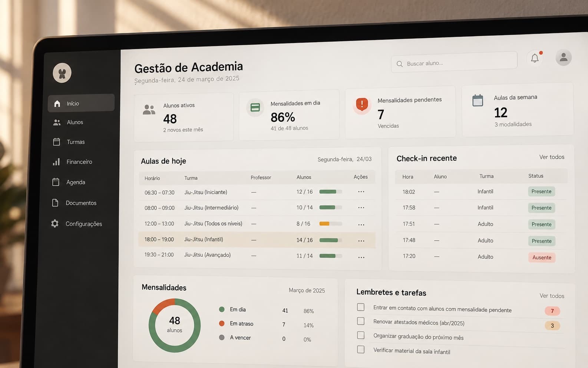Click the red badge showing 7 in Lembretes
Viewport: 588px width, 368px height.
(552, 311)
